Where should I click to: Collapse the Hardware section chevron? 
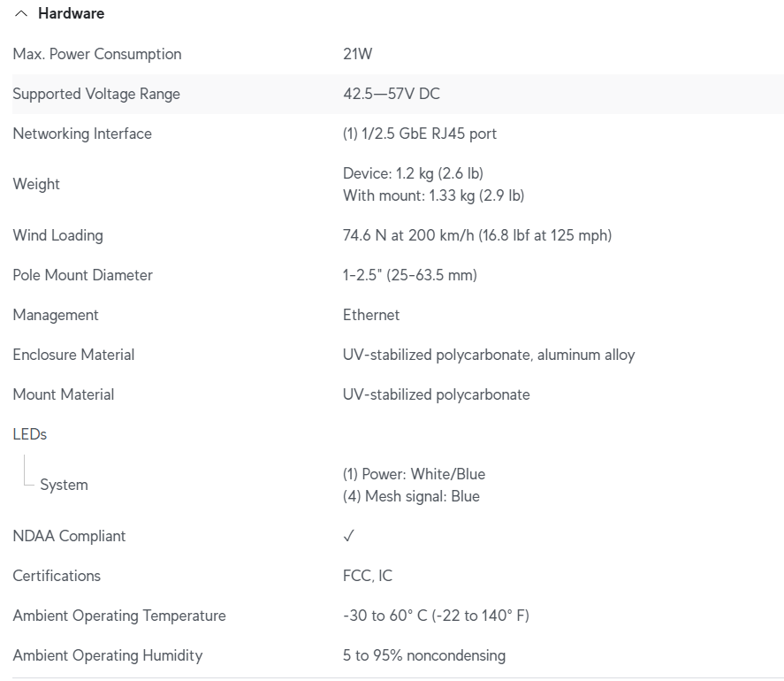(21, 14)
